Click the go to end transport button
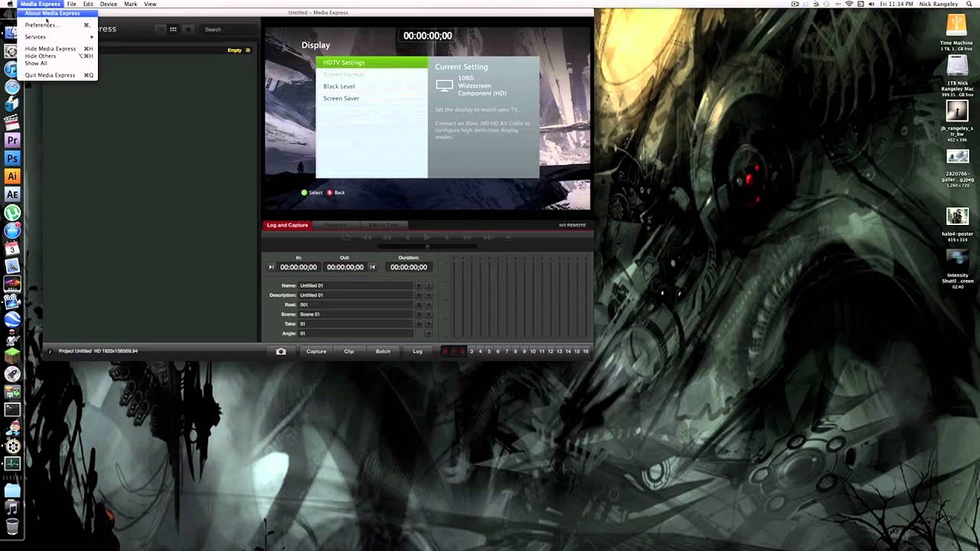The height and width of the screenshot is (551, 980). [x=488, y=237]
